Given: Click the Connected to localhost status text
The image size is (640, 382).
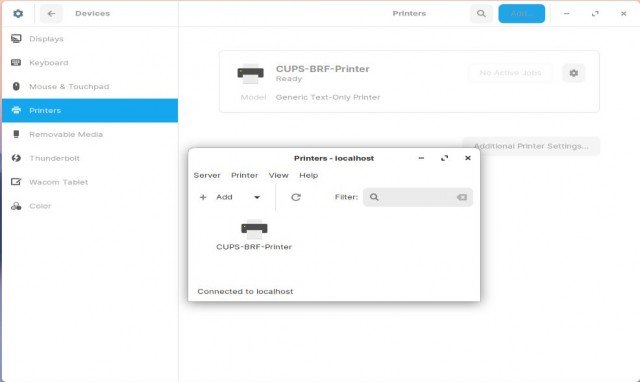Looking at the screenshot, I should pyautogui.click(x=245, y=291).
